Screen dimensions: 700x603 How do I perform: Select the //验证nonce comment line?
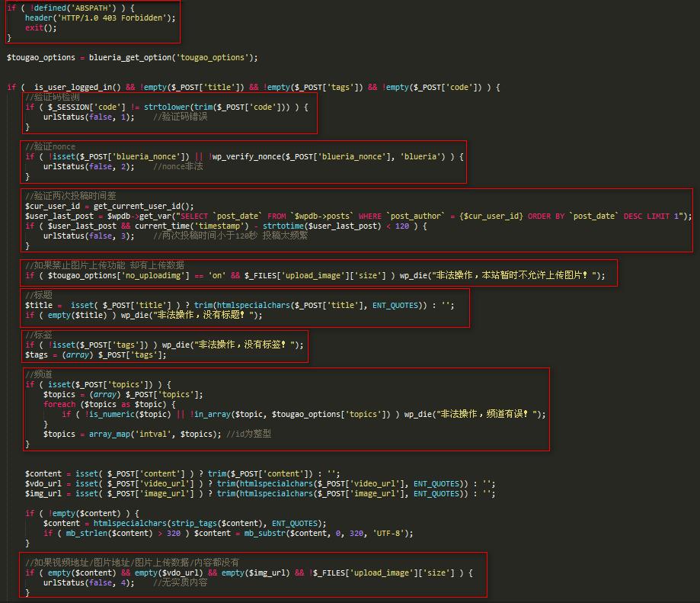click(50, 146)
